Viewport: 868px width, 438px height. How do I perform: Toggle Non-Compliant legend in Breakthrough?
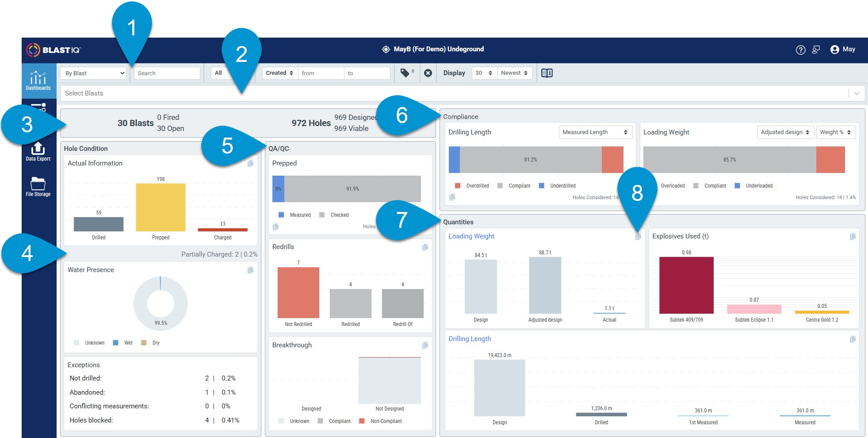point(381,421)
